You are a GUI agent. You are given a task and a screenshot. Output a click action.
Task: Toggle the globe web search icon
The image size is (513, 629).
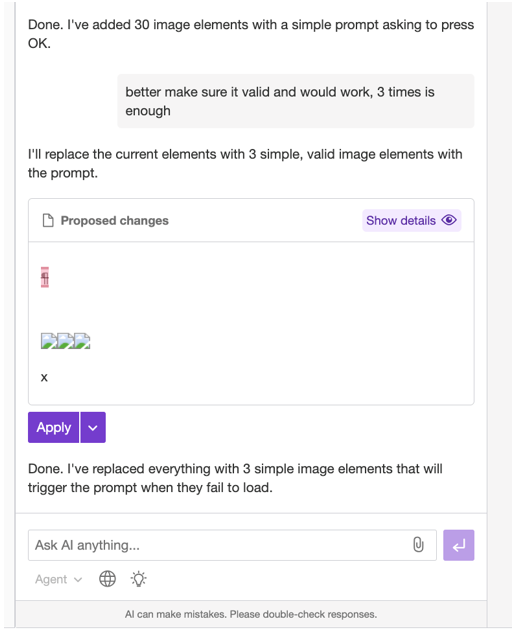click(x=107, y=579)
